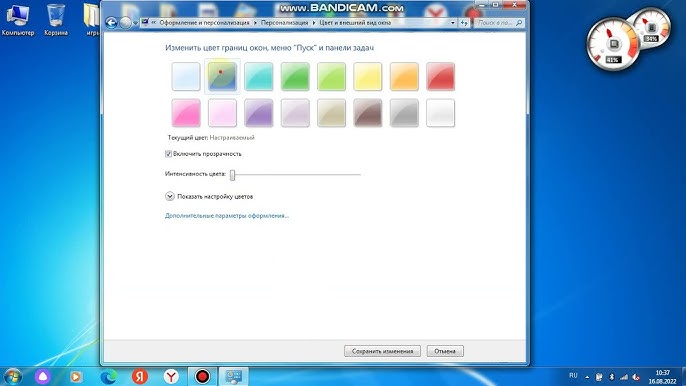Open the Action Center flag tray icon
Image resolution: width=686 pixels, height=386 pixels.
pos(599,377)
